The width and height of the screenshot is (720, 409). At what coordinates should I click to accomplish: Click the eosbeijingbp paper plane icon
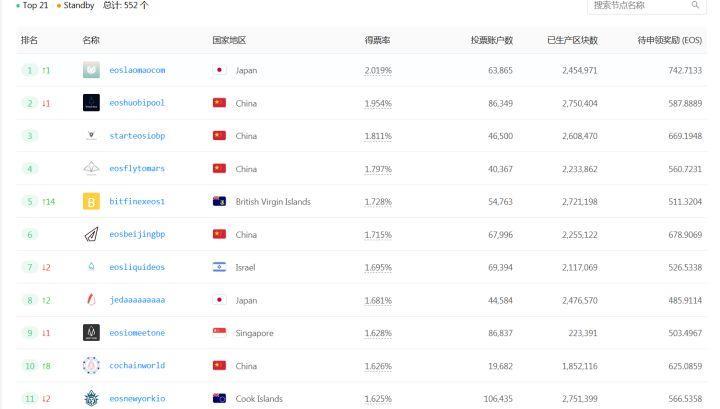[91, 234]
